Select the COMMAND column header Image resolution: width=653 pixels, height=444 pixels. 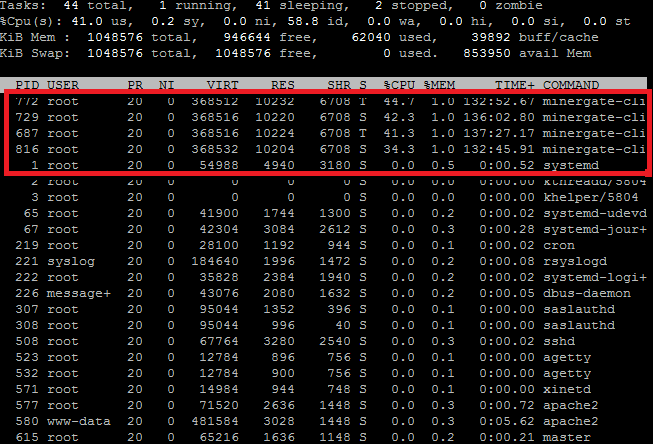(x=571, y=85)
